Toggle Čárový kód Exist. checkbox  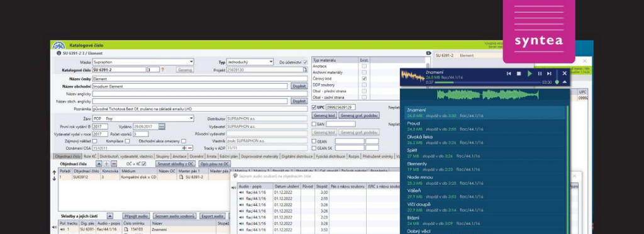click(364, 79)
